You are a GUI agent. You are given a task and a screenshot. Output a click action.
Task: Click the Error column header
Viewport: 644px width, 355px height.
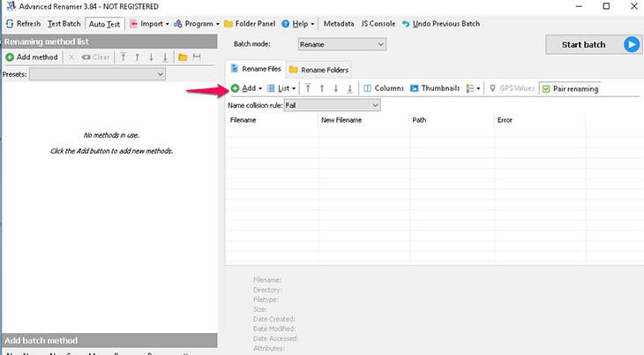click(540, 120)
